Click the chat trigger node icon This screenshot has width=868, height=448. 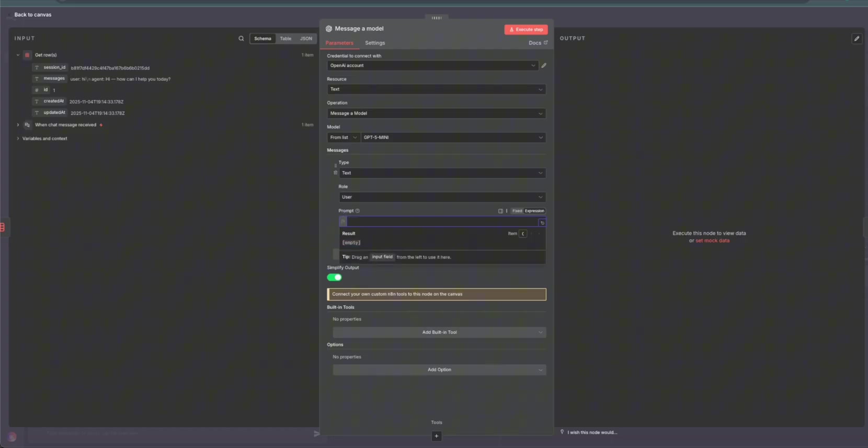[27, 125]
